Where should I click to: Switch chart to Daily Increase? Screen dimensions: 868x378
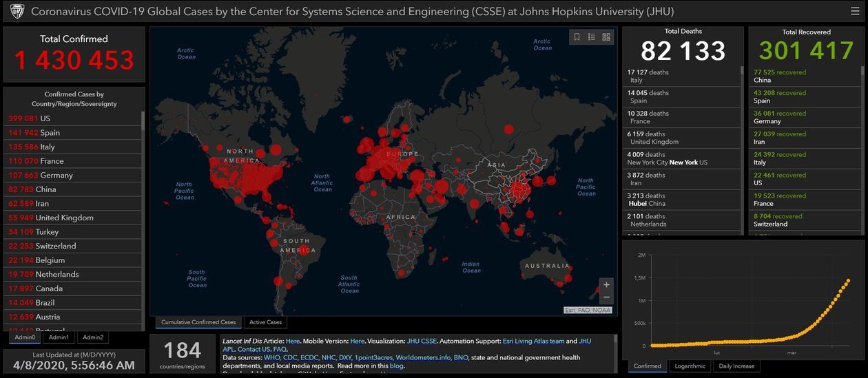[736, 366]
